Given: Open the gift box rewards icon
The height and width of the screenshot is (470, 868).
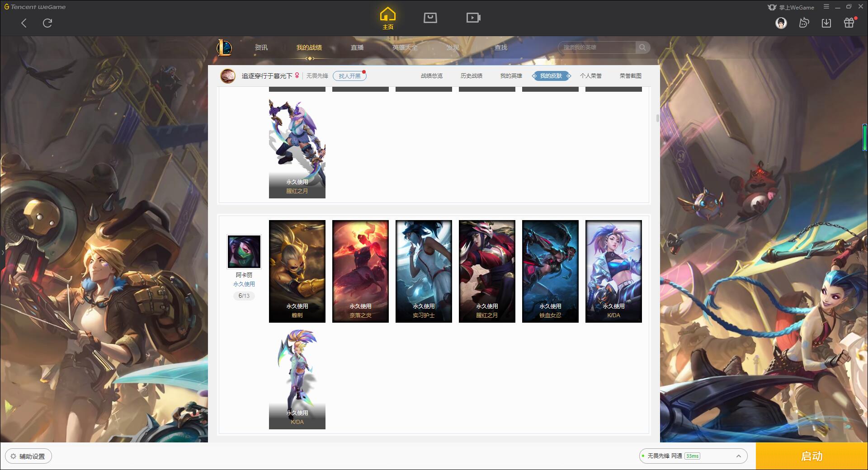Looking at the screenshot, I should pyautogui.click(x=849, y=23).
